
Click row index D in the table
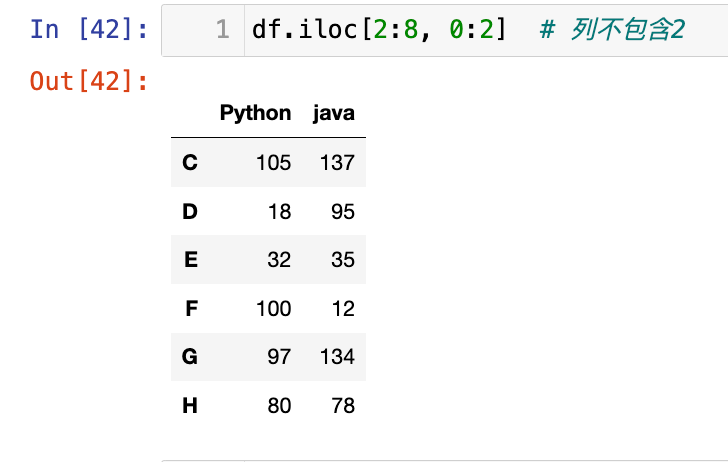pyautogui.click(x=190, y=211)
